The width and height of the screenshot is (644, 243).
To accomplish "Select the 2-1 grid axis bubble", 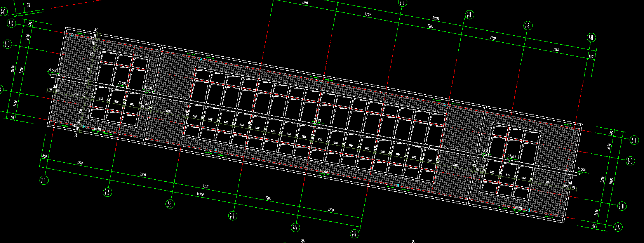I will (44, 180).
